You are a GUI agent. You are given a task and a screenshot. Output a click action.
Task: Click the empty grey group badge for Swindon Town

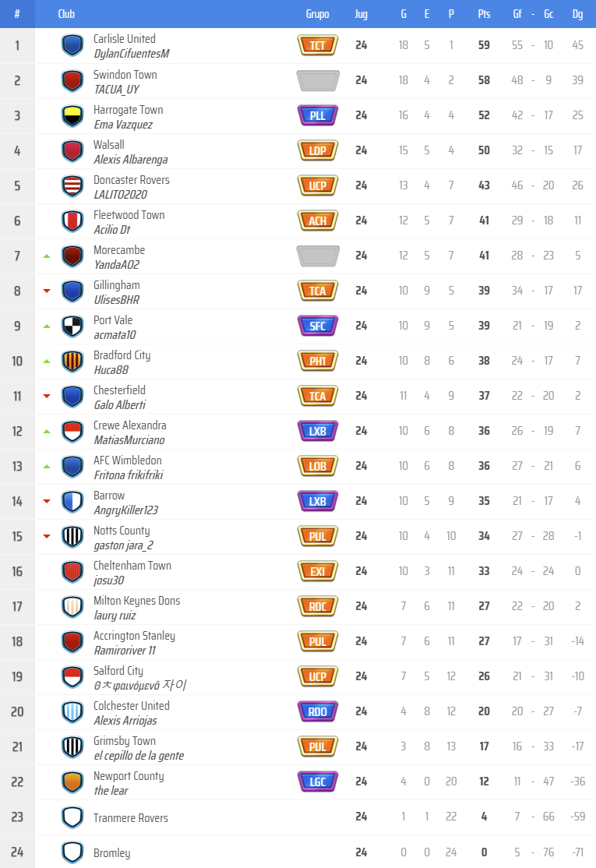tap(318, 80)
